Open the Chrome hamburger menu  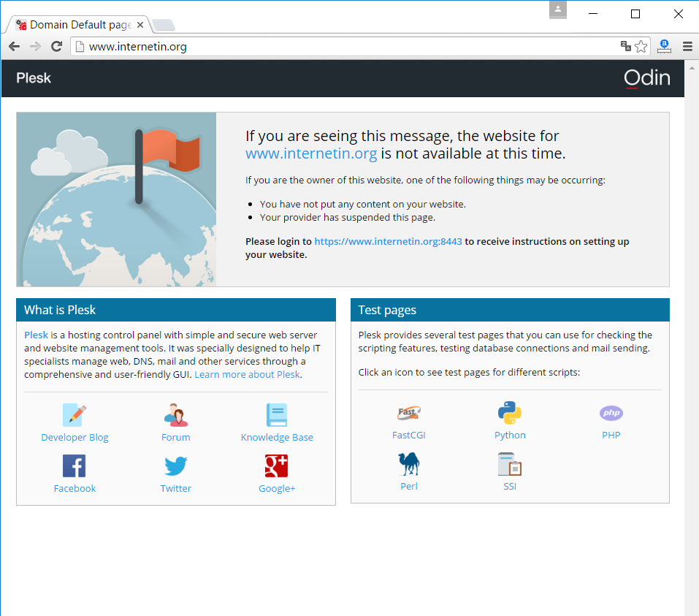(687, 47)
